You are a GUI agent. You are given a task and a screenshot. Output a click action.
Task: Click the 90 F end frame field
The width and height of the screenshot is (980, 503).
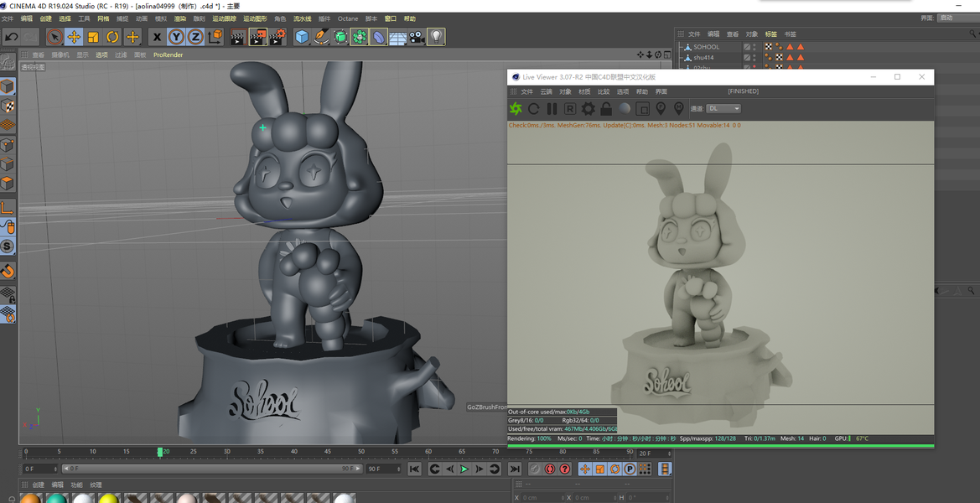click(383, 469)
